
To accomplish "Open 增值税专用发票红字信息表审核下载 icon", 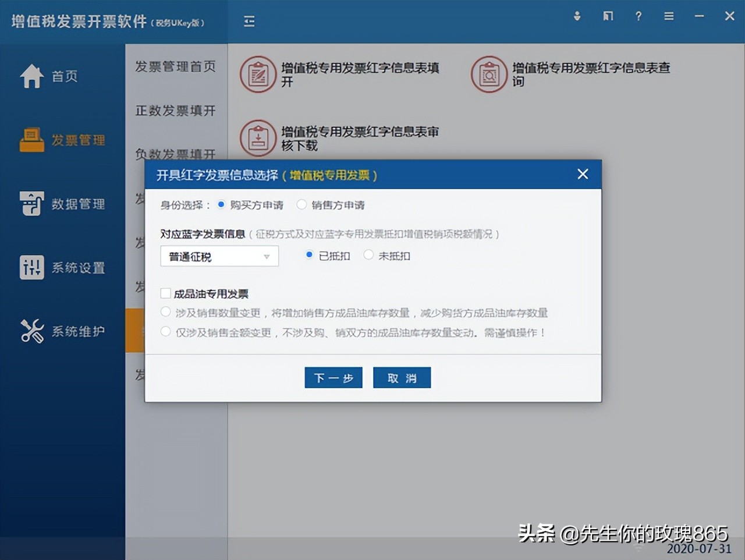I will [258, 138].
